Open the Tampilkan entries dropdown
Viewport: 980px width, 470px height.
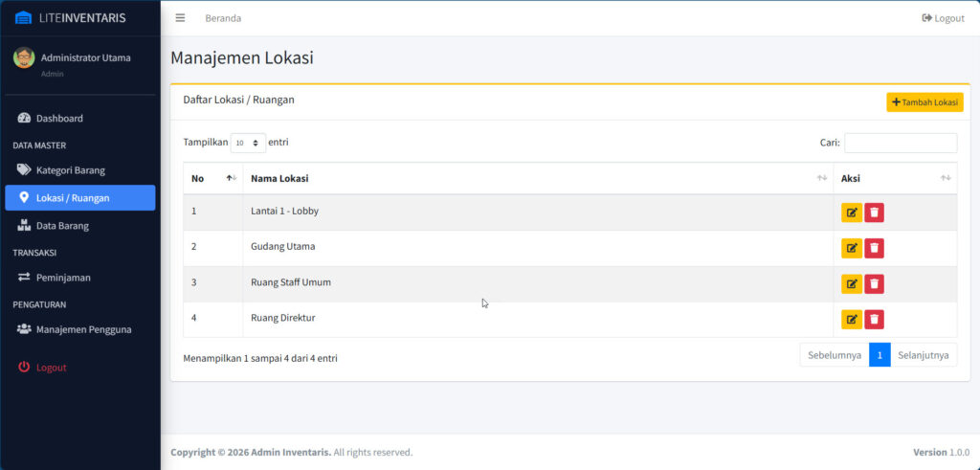point(248,143)
